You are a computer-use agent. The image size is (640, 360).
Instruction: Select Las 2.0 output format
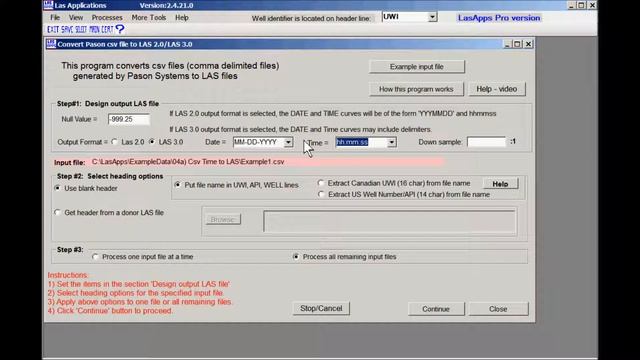click(x=115, y=142)
